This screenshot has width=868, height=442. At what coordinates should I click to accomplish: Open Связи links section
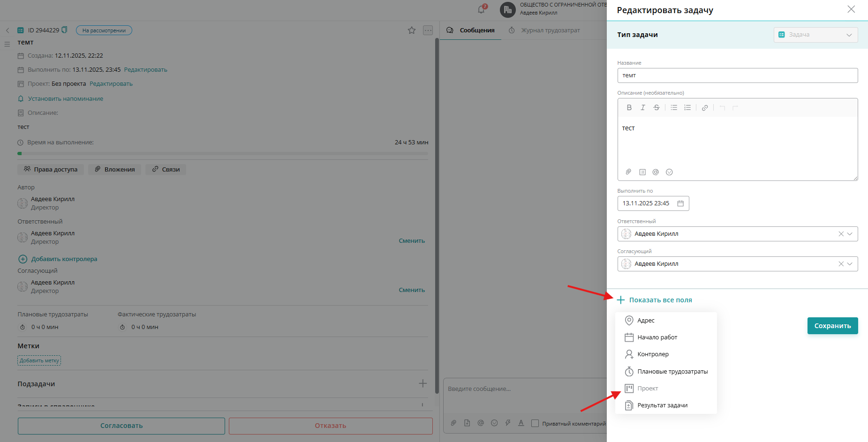point(166,169)
